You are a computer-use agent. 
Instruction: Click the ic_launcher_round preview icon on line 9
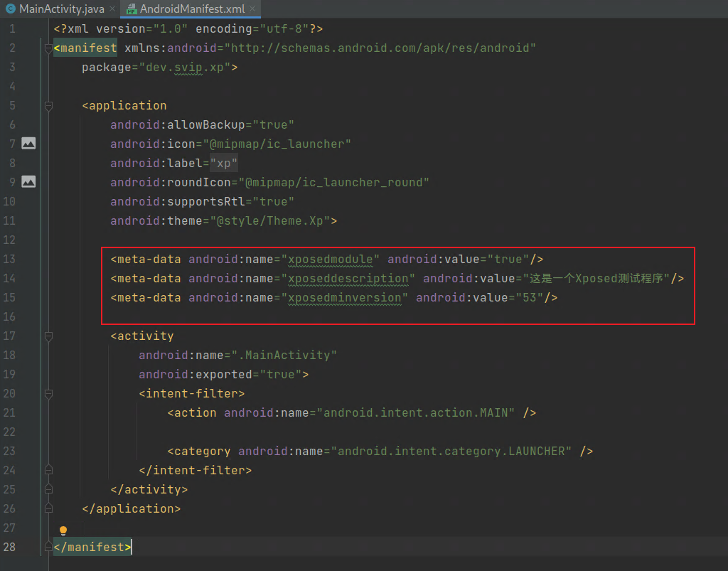point(28,181)
